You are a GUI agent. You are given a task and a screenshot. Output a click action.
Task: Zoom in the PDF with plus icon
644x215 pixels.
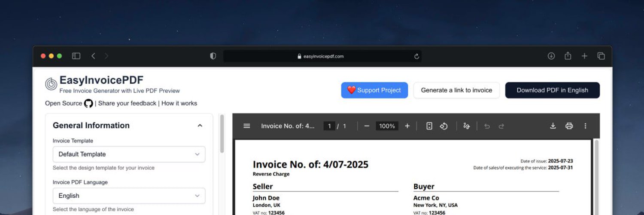[407, 126]
